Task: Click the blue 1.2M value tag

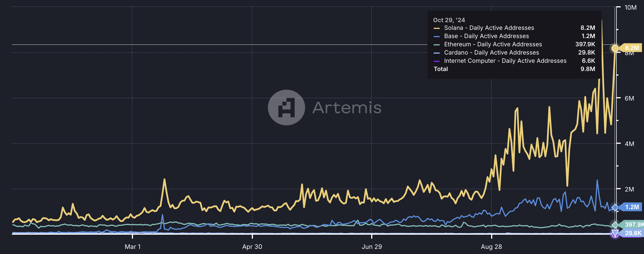Action: (631, 207)
